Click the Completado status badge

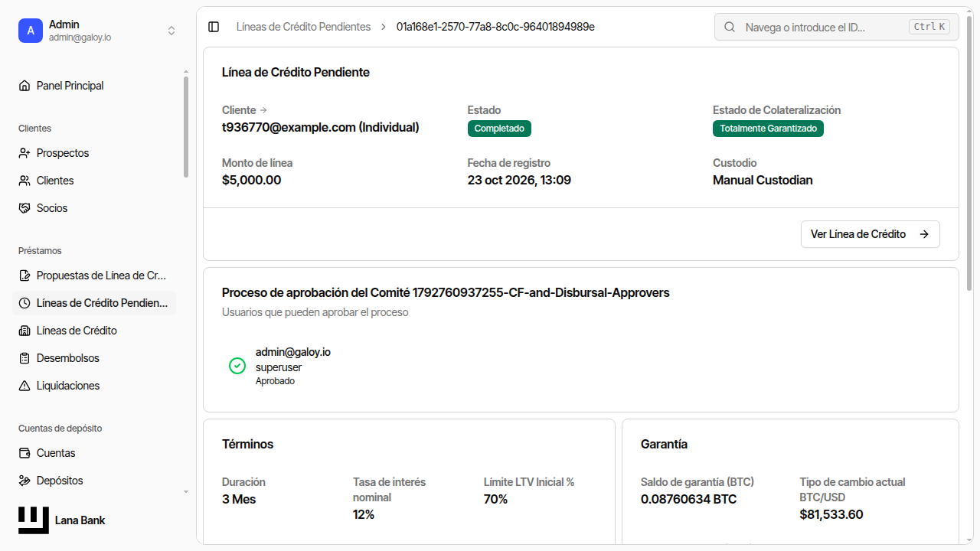[499, 129]
